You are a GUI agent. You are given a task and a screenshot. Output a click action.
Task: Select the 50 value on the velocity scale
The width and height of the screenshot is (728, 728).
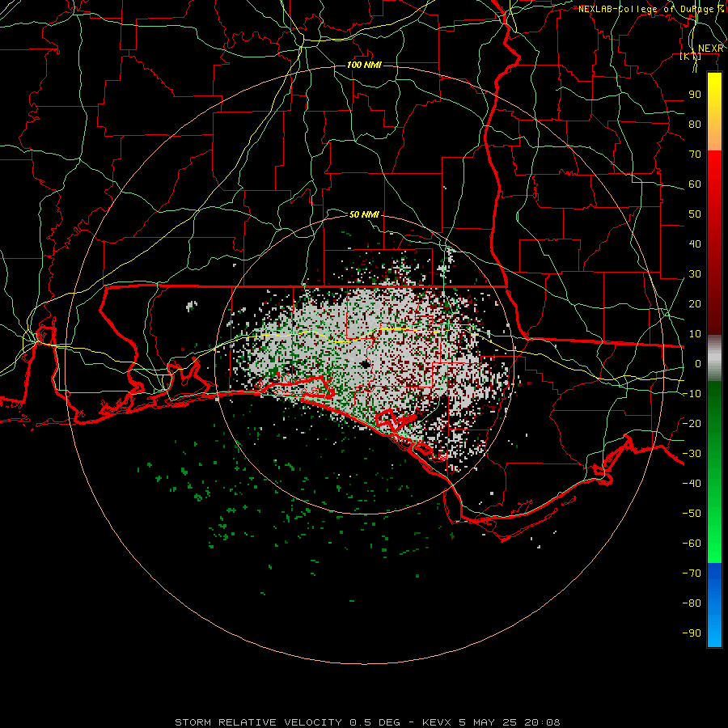pyautogui.click(x=695, y=214)
